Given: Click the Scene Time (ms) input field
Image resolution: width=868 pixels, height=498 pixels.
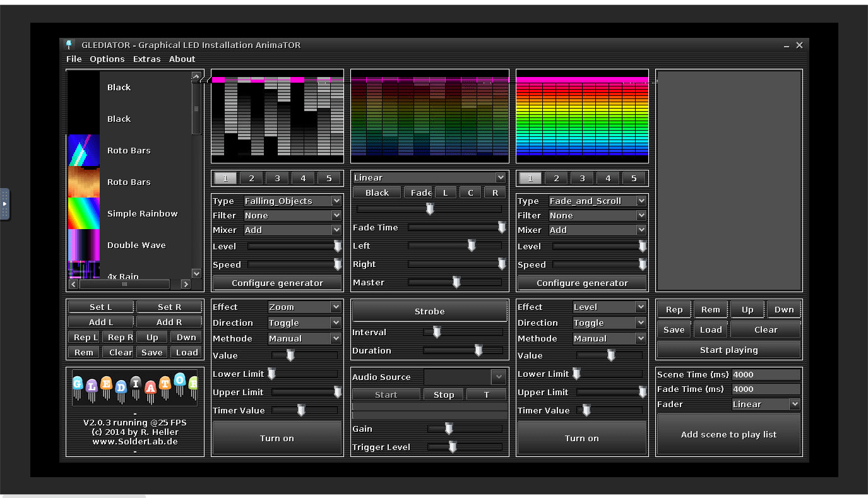Looking at the screenshot, I should tap(766, 374).
